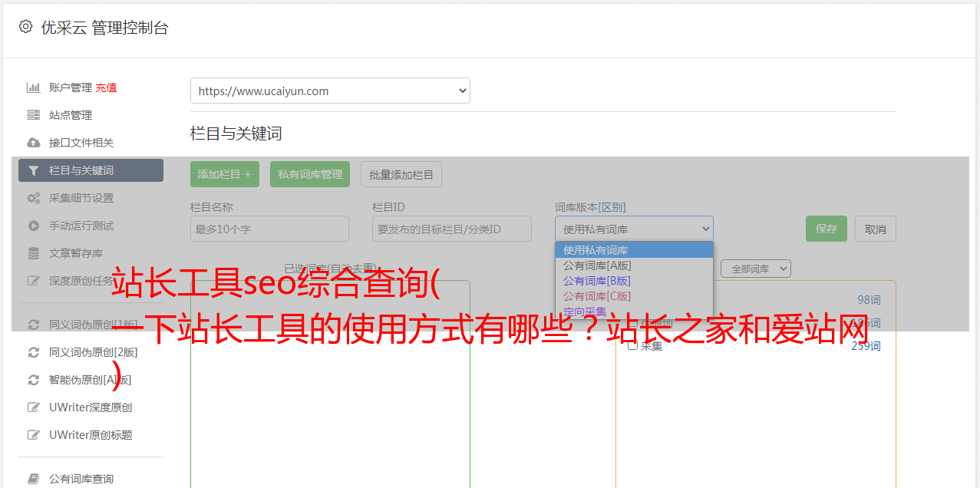This screenshot has width=980, height=488.
Task: Click the gears icon beside 采集细节设置
Action: 33,198
